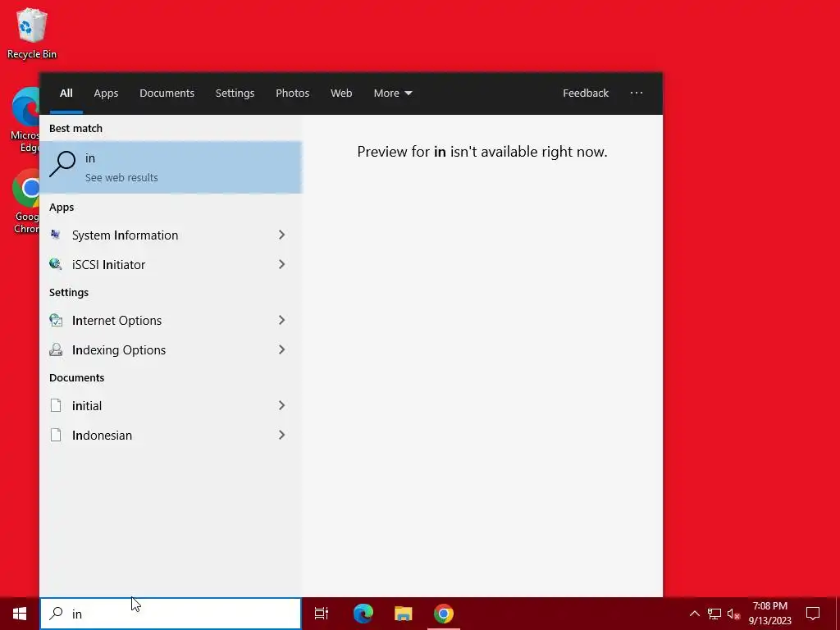Expand the initial document result arrow

[281, 405]
